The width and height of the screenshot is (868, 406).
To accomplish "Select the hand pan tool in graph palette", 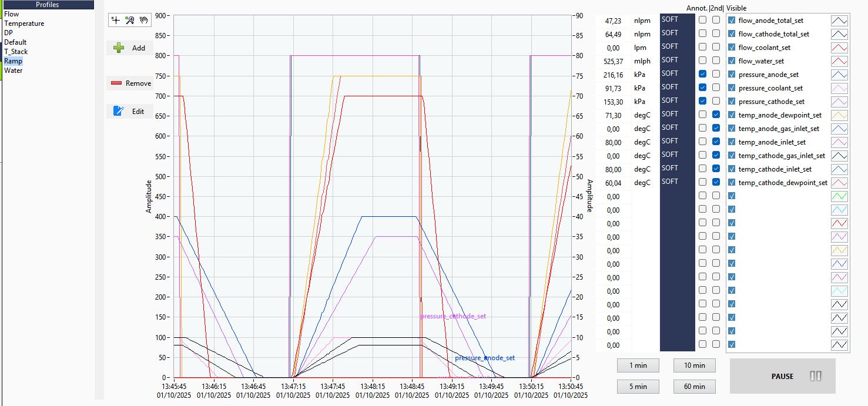I will coord(144,20).
